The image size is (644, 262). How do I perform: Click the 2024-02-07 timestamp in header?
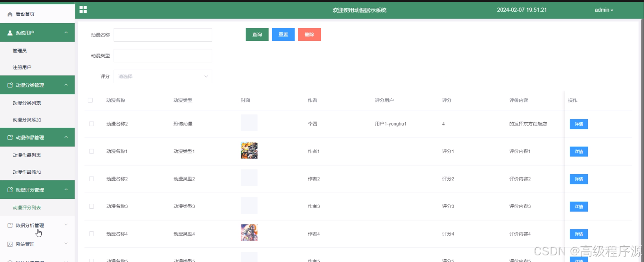pos(521,10)
